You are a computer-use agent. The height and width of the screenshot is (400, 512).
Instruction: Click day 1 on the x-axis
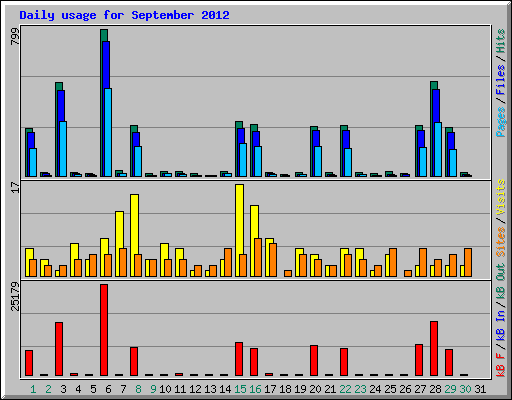[33, 389]
